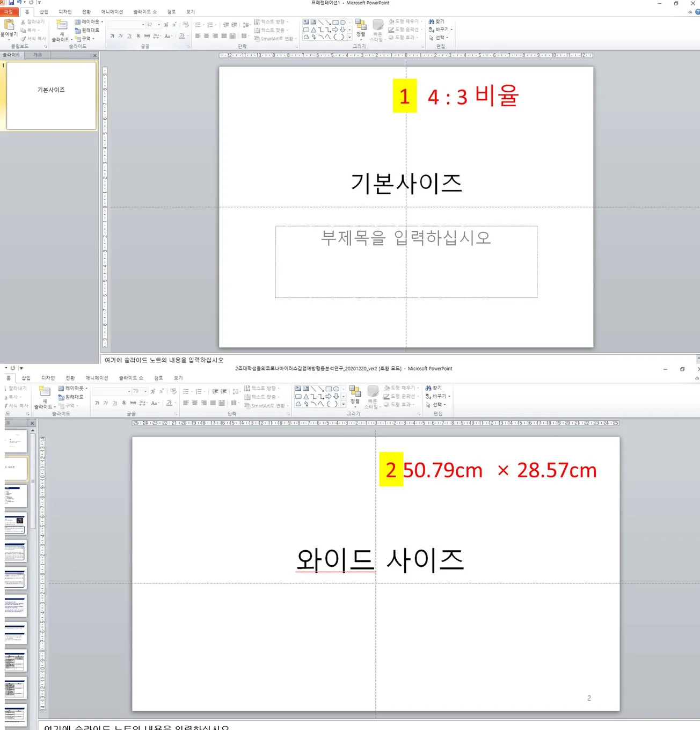Click bullets list icon in top window
Screen dimensions: 700x730
click(199, 25)
